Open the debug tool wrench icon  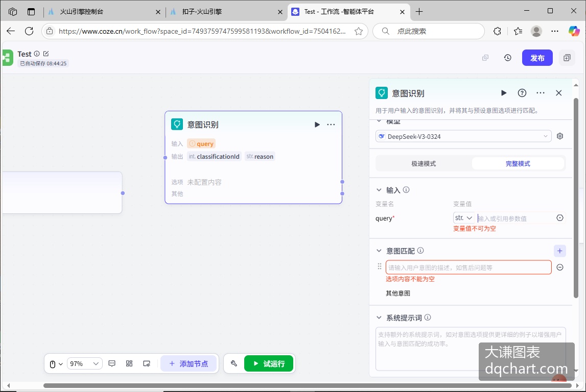234,363
